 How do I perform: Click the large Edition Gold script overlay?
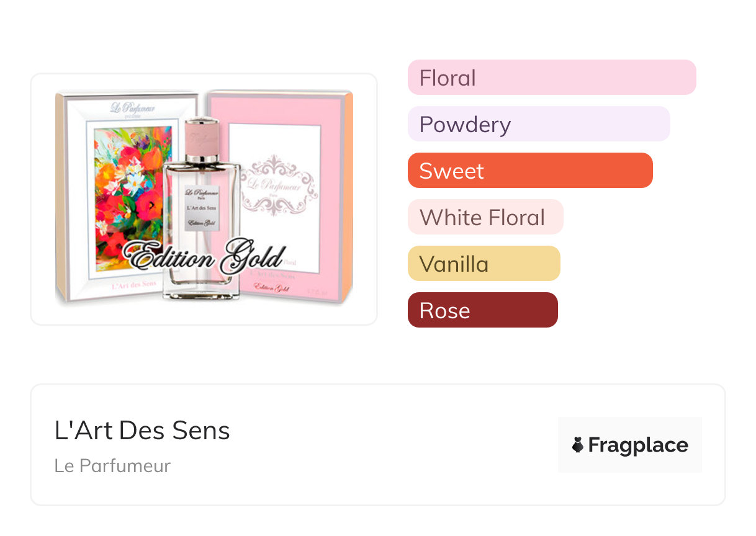point(204,254)
